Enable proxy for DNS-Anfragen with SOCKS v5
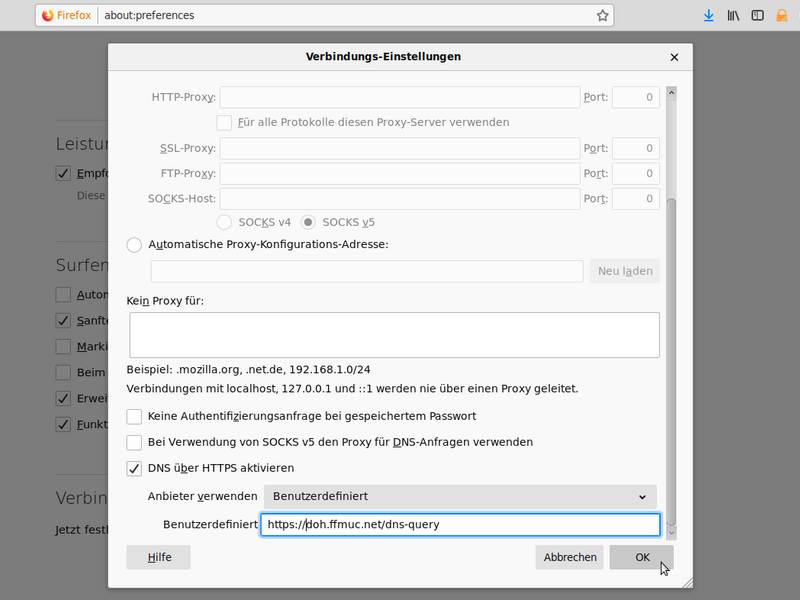Viewport: 800px width, 600px height. (x=134, y=442)
